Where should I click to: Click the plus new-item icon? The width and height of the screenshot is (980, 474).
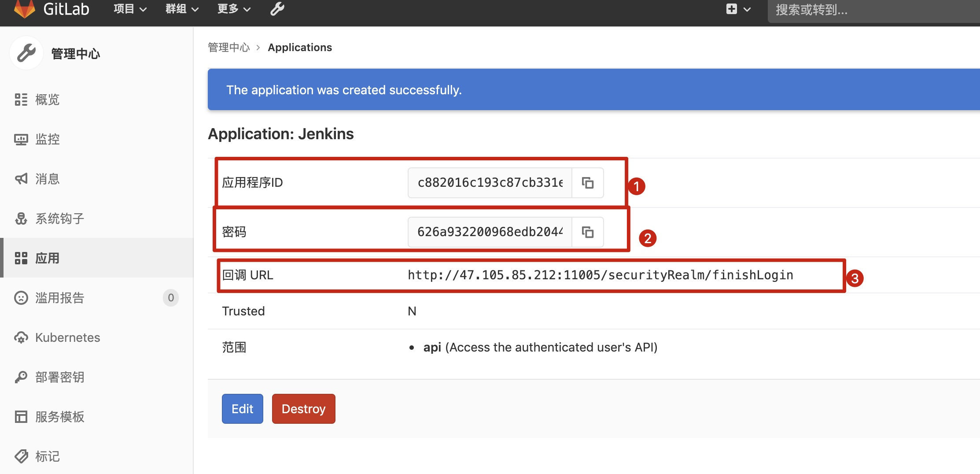[x=732, y=9]
